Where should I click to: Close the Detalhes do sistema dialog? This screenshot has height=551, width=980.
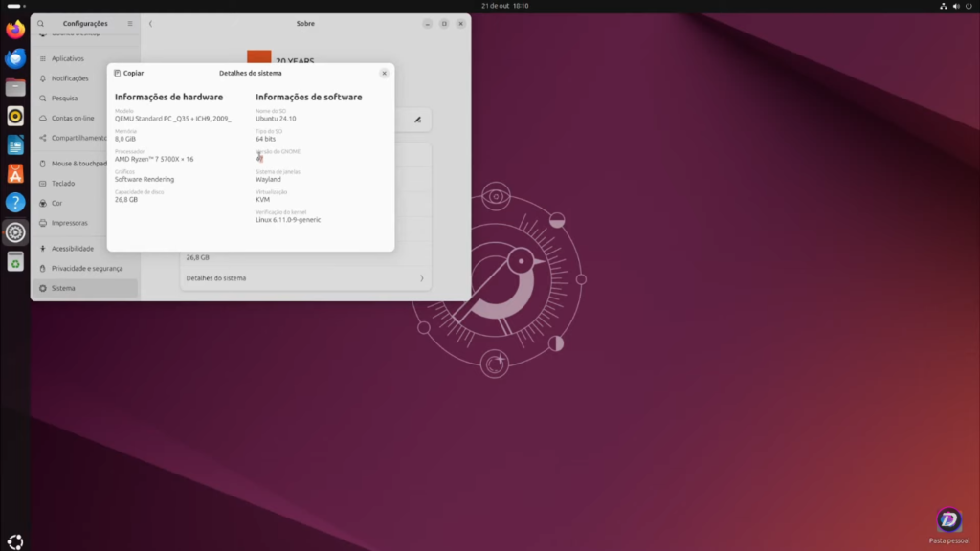click(385, 73)
